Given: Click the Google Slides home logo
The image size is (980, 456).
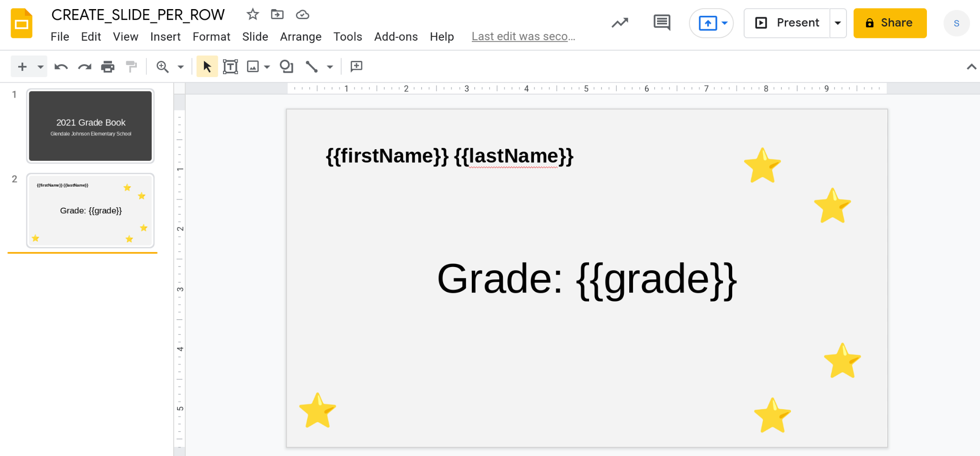Looking at the screenshot, I should 22,23.
